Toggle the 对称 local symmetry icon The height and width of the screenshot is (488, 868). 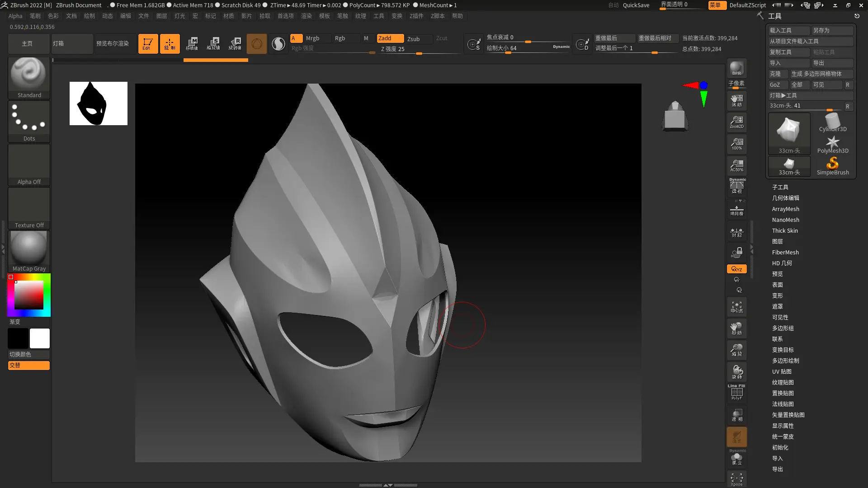(x=736, y=232)
